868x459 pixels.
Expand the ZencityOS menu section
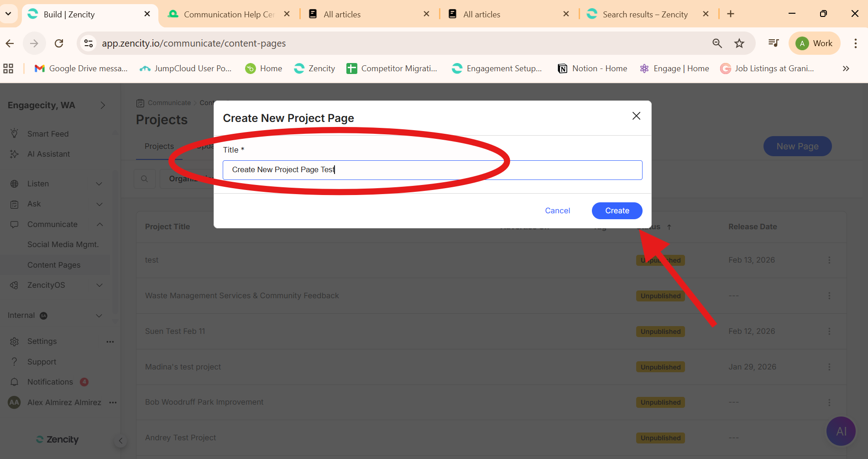pos(99,285)
